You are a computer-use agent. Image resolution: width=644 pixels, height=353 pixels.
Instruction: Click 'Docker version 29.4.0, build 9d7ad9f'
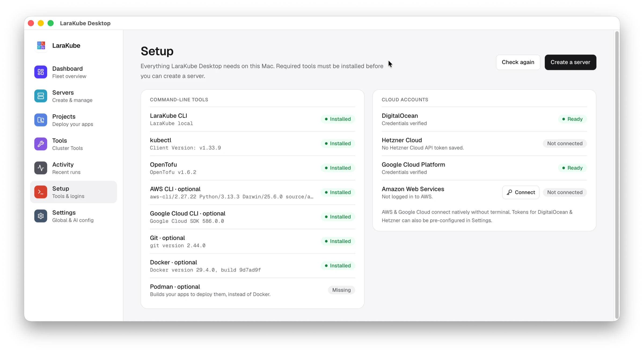(205, 270)
